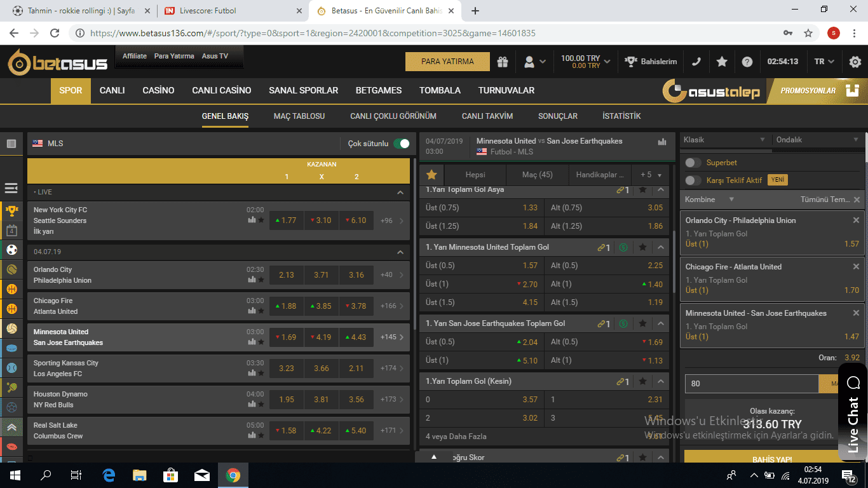The height and width of the screenshot is (488, 868).
Task: Open the +5 more market tabs dropdown
Action: tap(651, 175)
